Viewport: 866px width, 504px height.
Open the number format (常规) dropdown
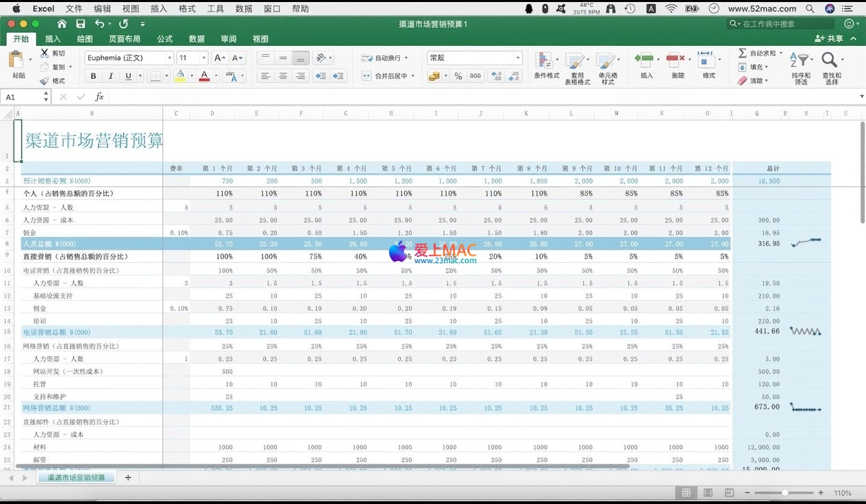[517, 58]
